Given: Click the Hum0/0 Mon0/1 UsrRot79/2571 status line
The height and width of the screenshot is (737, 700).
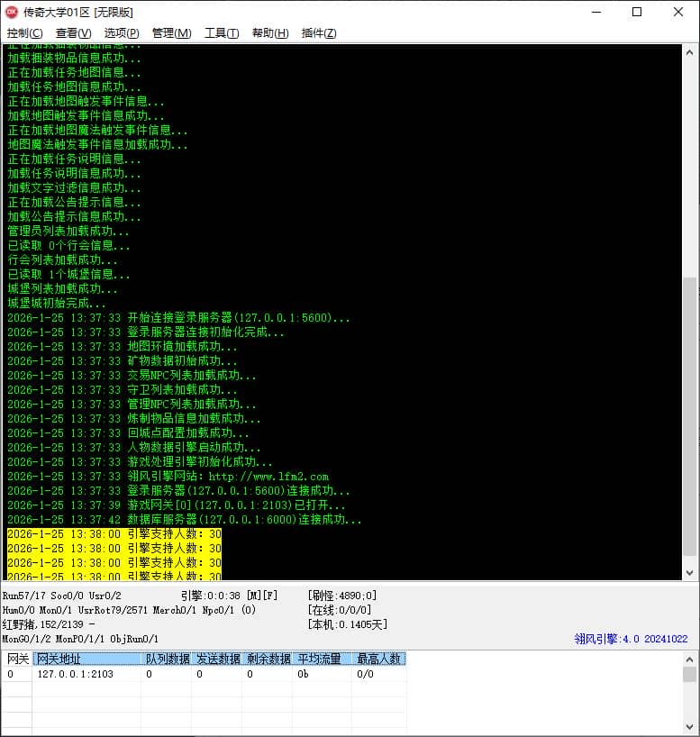Looking at the screenshot, I should 129,610.
